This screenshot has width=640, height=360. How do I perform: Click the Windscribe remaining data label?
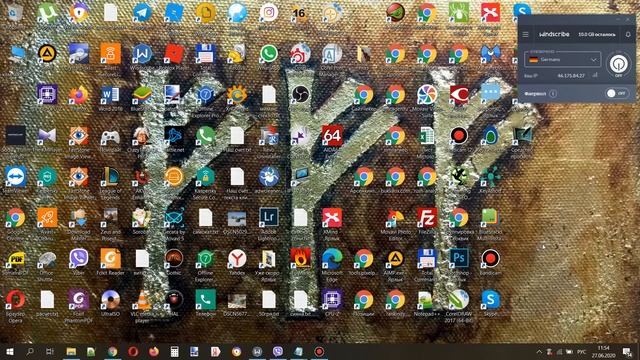point(596,35)
